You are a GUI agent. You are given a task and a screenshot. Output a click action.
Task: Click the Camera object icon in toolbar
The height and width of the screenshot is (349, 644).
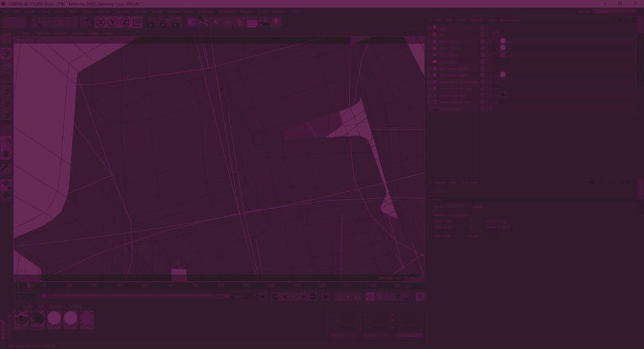[264, 23]
